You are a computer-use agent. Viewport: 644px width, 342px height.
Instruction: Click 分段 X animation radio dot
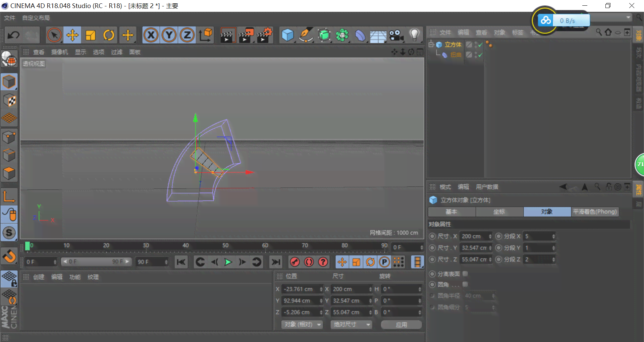(x=499, y=236)
